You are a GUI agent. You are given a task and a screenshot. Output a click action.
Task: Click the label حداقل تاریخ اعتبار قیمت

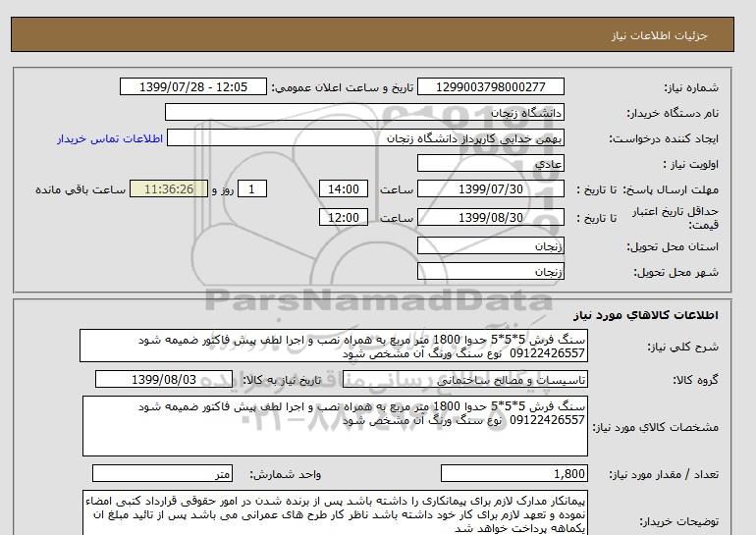coord(675,218)
